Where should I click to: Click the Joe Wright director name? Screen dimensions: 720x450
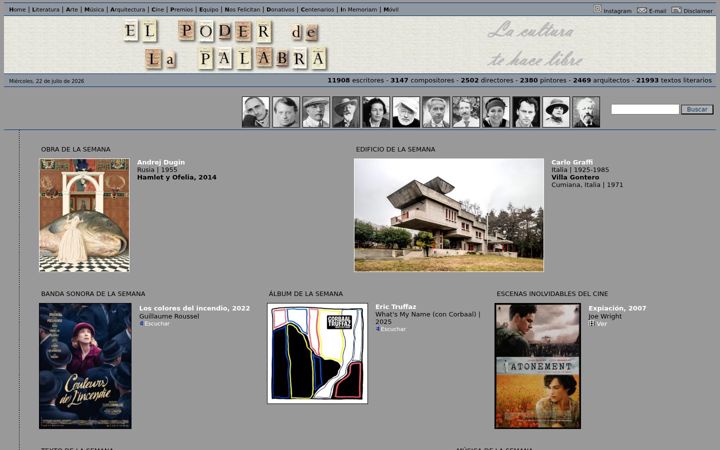click(605, 316)
